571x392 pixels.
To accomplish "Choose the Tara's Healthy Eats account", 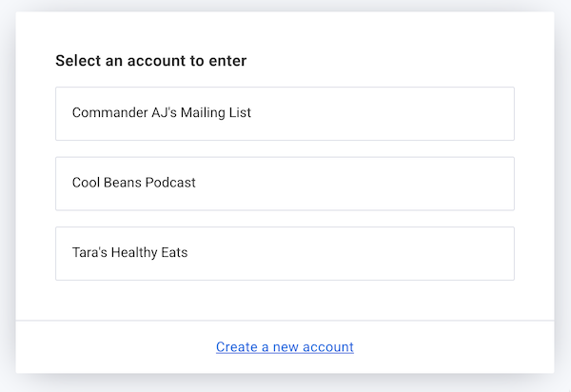I will pyautogui.click(x=285, y=253).
